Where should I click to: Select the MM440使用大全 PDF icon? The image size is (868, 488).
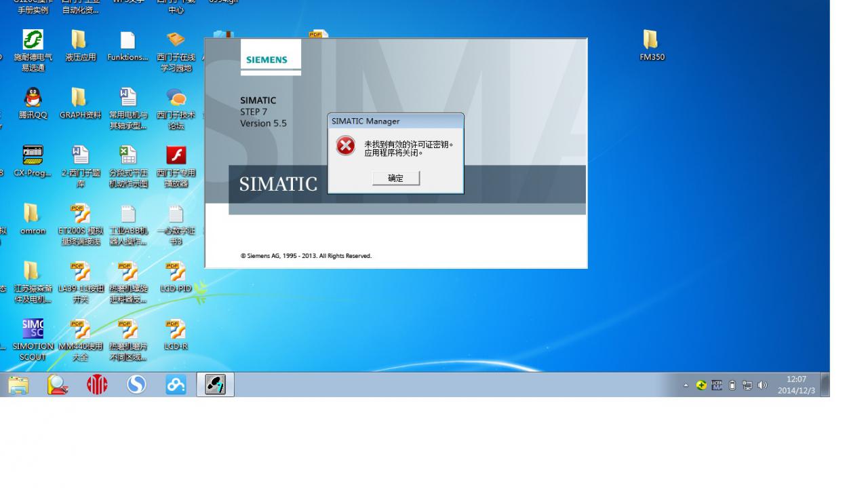(x=80, y=340)
